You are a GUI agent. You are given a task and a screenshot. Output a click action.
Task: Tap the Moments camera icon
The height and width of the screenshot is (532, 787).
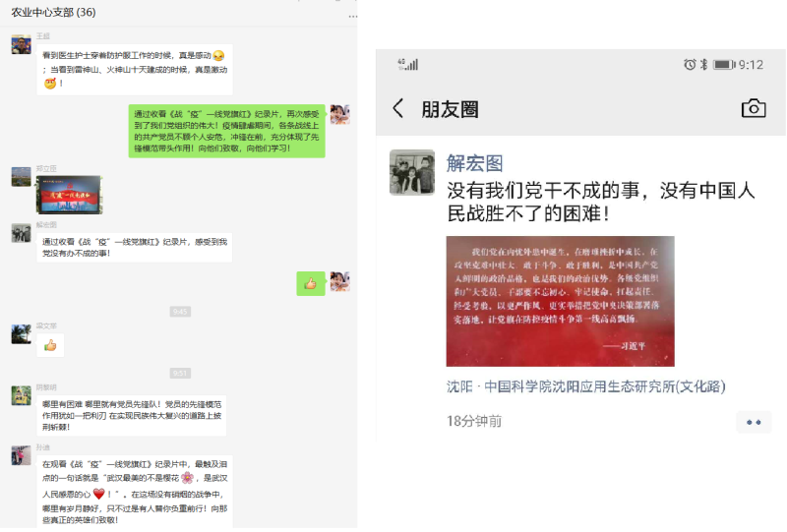point(754,108)
